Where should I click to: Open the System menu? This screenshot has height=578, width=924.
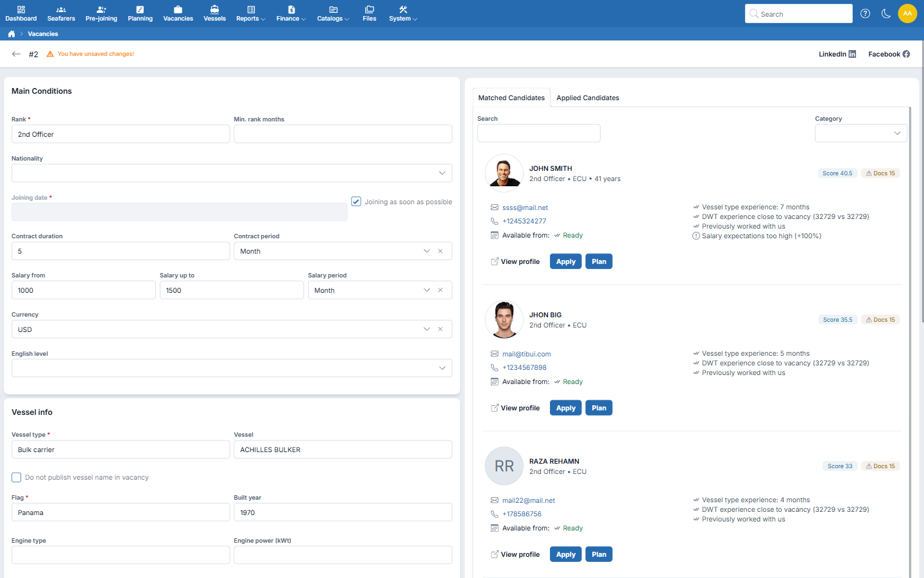403,13
